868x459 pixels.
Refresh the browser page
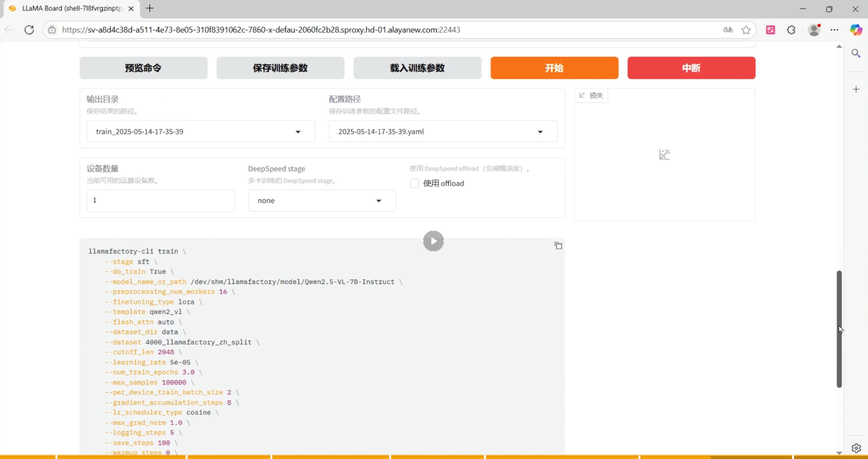(x=29, y=30)
